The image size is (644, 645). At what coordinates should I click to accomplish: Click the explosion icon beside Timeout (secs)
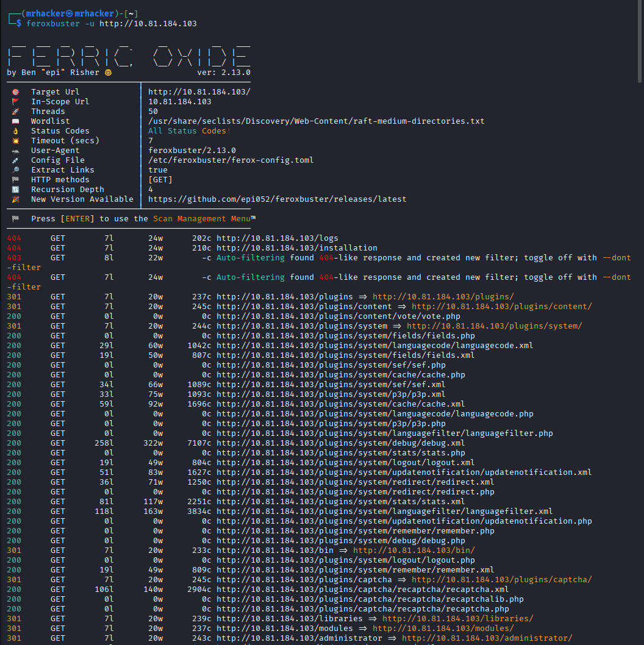pos(15,141)
